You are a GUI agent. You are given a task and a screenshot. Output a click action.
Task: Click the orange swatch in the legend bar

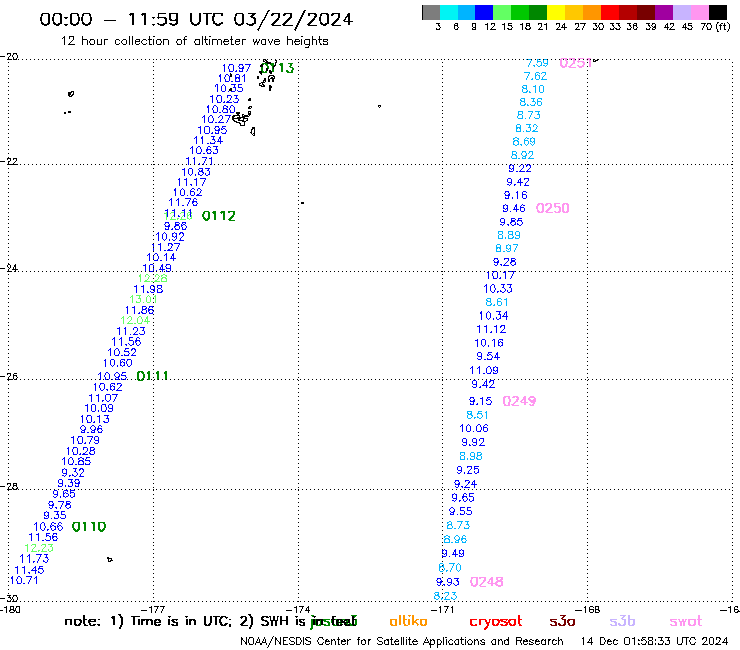(x=592, y=12)
